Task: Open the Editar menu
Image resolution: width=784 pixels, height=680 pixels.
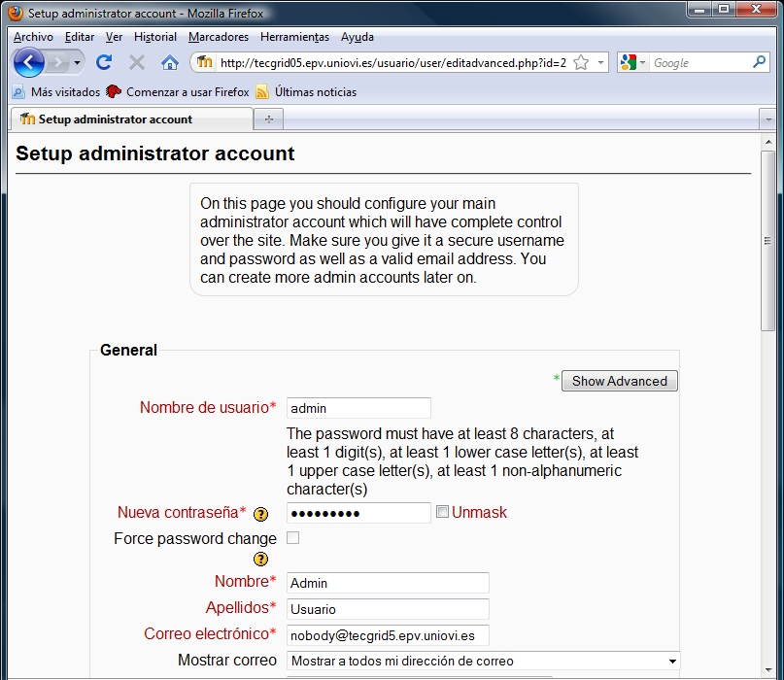Action: coord(80,37)
